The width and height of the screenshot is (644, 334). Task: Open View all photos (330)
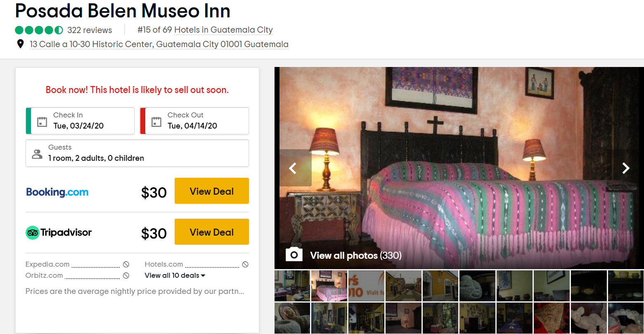click(356, 255)
